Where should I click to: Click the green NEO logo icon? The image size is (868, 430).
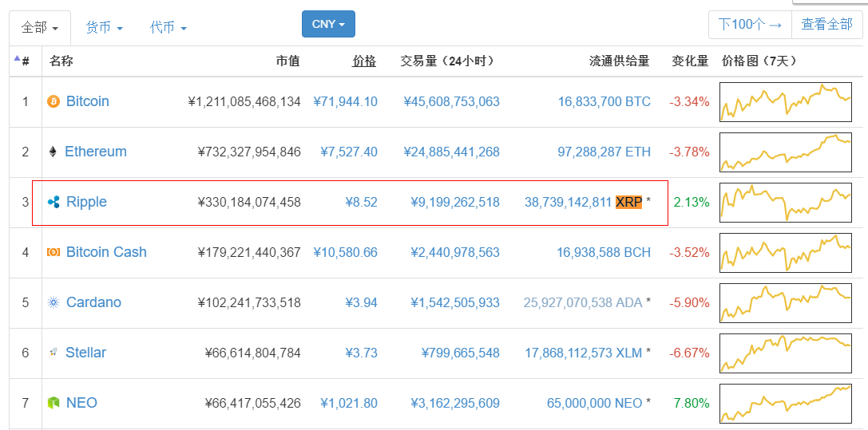tap(54, 403)
